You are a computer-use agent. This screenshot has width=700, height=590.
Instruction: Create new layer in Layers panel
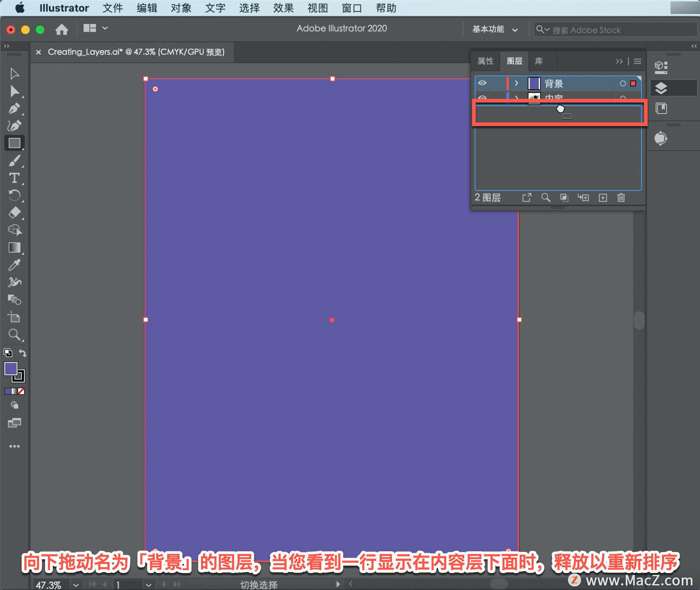603,198
